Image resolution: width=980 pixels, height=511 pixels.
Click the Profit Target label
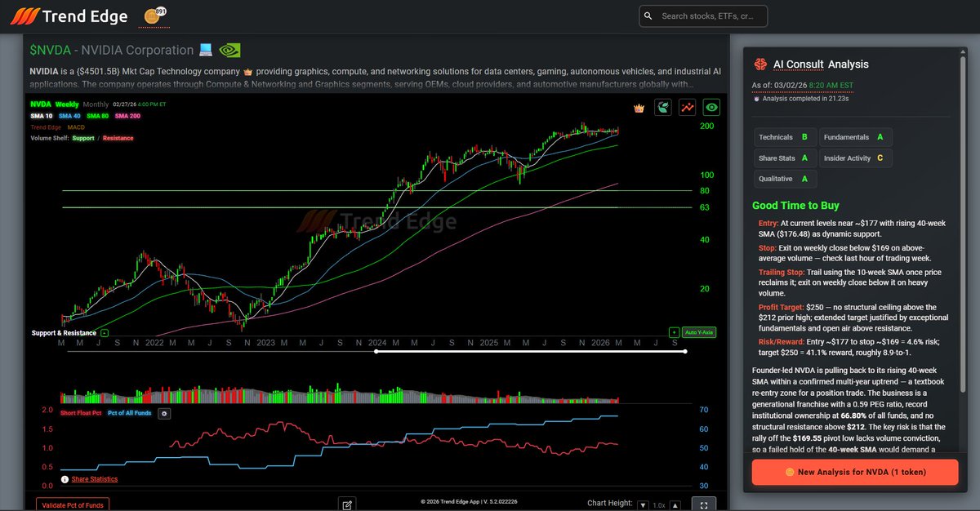pyautogui.click(x=782, y=307)
